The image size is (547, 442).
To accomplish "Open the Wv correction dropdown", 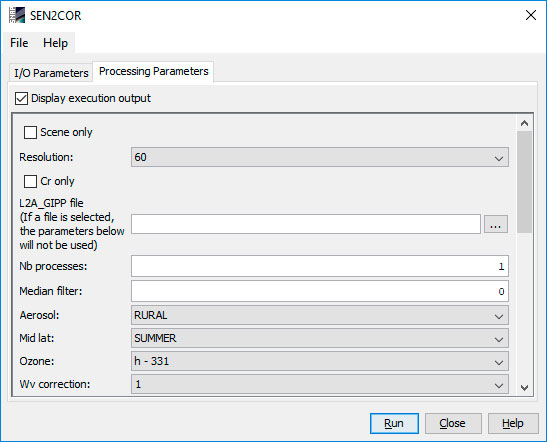I will [x=320, y=384].
